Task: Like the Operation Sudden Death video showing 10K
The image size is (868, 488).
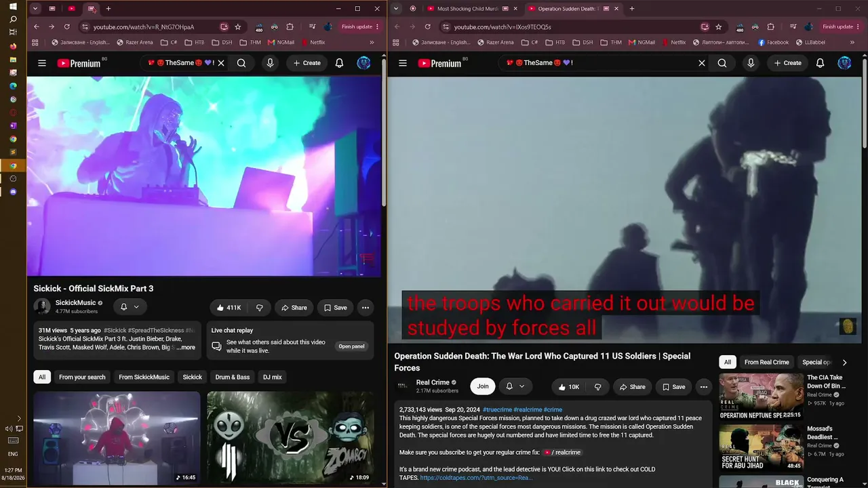Action: click(x=569, y=387)
